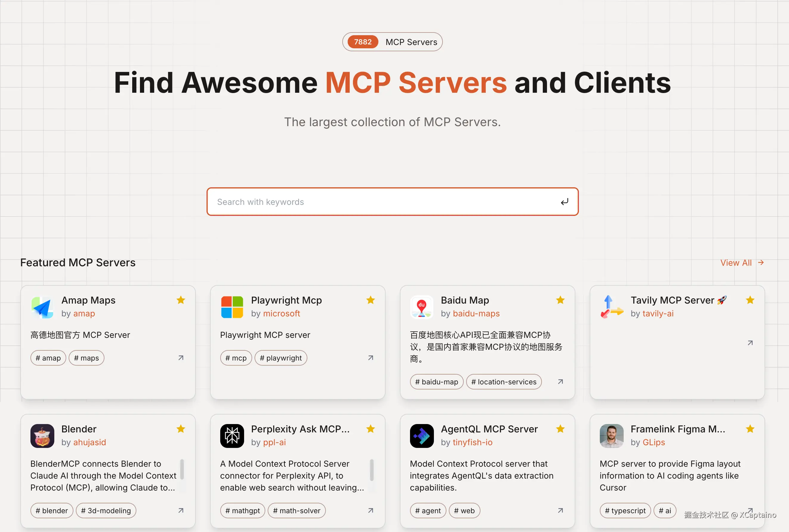Select the # playwright tag
Screen dimensions: 789x532
281,358
